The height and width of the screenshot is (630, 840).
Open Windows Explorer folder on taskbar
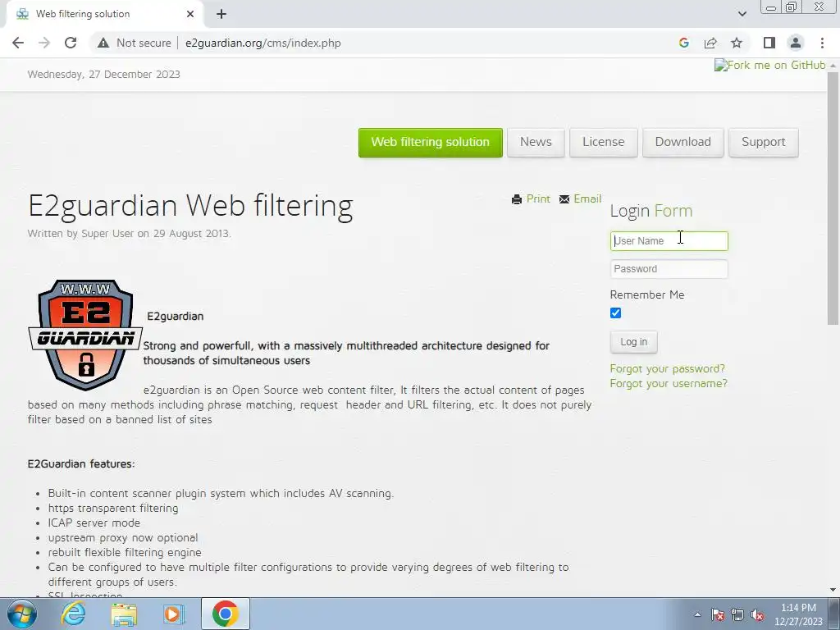124,614
